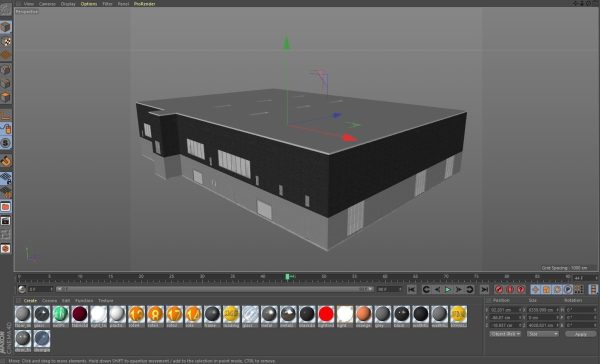Click the Locked Workplane icon

click(5, 178)
